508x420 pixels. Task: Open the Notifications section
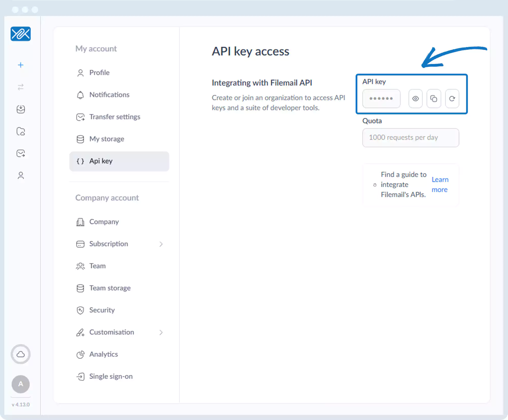(x=109, y=95)
